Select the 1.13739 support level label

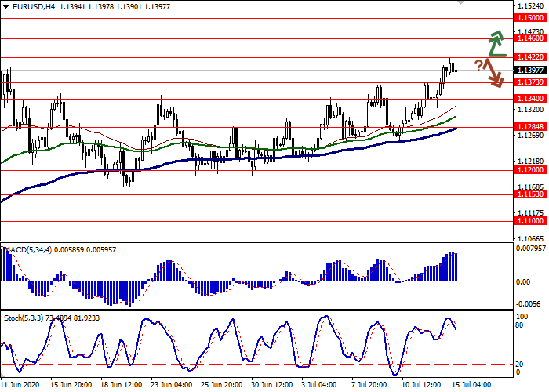530,82
